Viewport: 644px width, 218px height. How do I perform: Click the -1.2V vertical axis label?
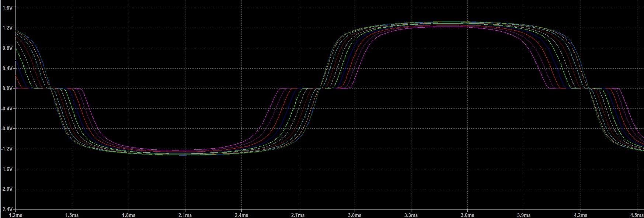pyautogui.click(x=7, y=149)
